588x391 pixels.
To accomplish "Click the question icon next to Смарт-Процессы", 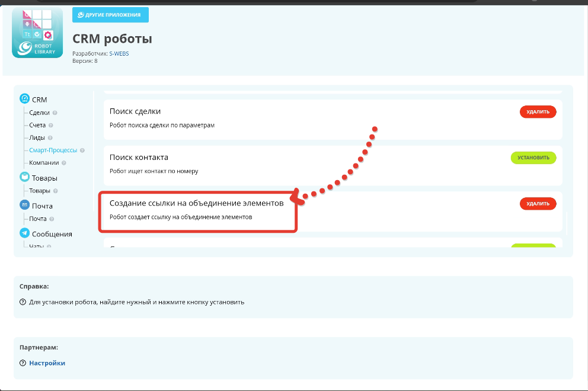I will click(x=82, y=150).
